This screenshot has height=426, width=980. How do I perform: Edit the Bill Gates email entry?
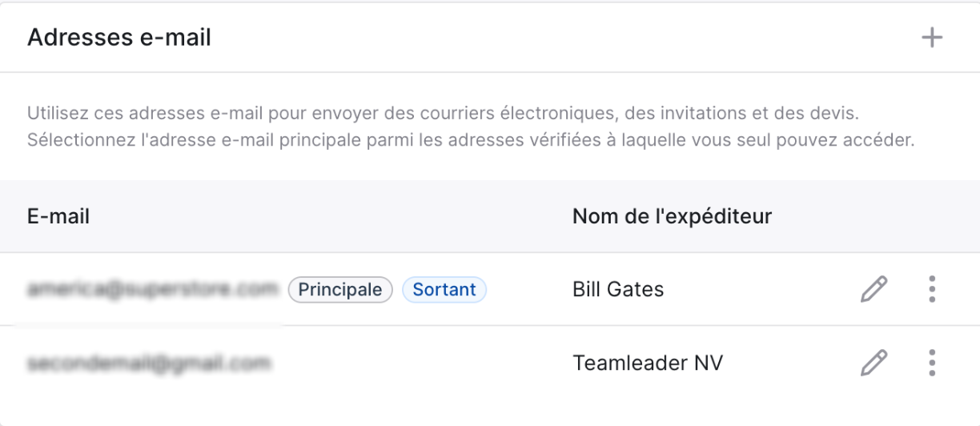(x=874, y=289)
